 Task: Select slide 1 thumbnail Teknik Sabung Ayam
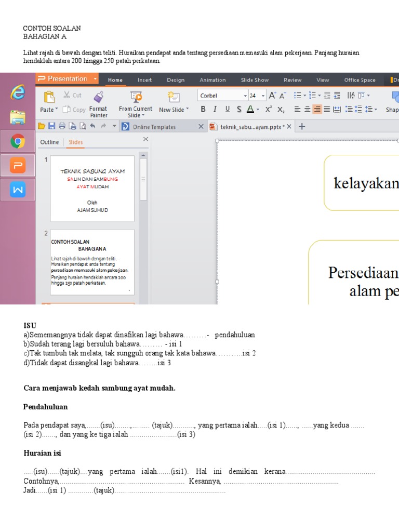click(92, 188)
